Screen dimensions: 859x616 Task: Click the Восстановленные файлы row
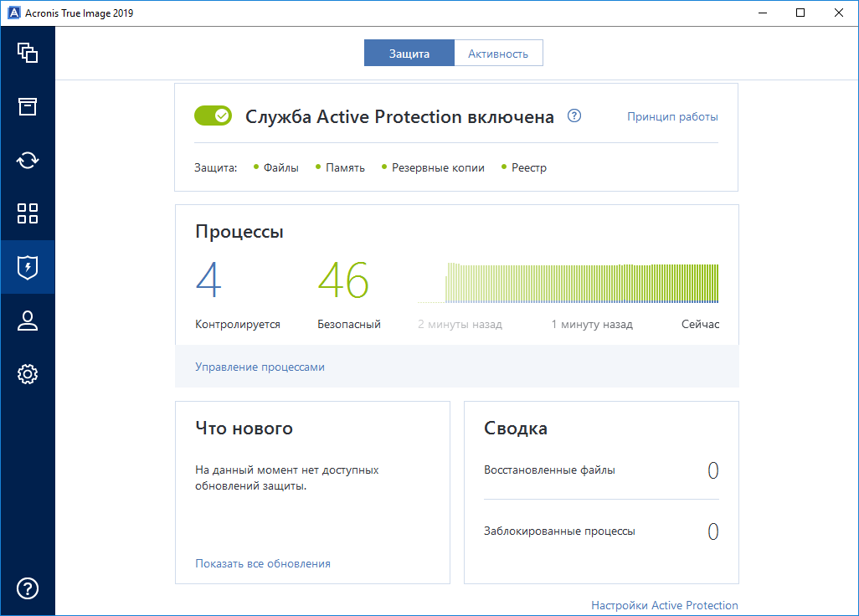(601, 470)
